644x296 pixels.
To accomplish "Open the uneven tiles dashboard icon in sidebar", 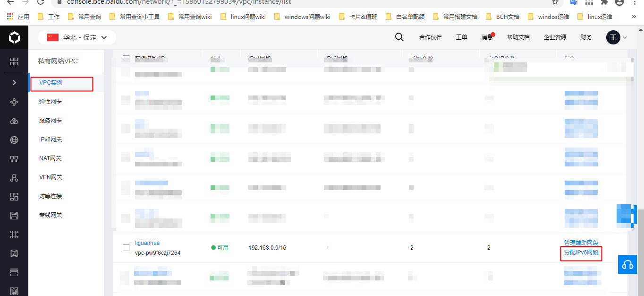I will 14,197.
